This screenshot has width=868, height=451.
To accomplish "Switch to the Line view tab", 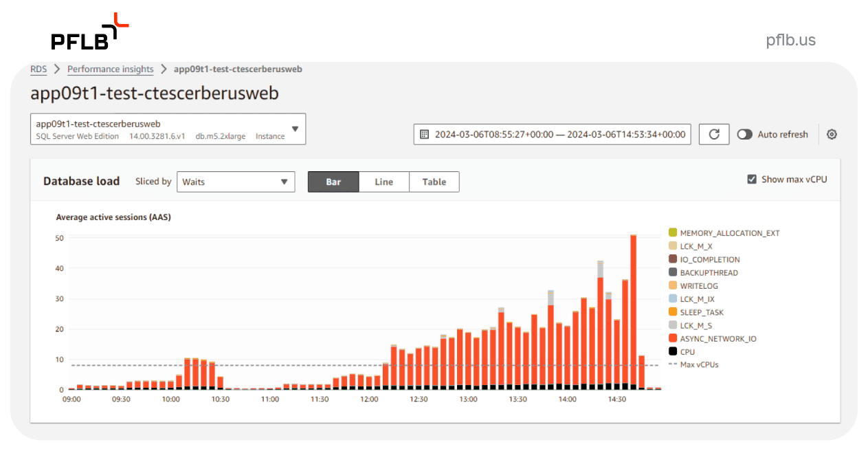I will pos(384,181).
